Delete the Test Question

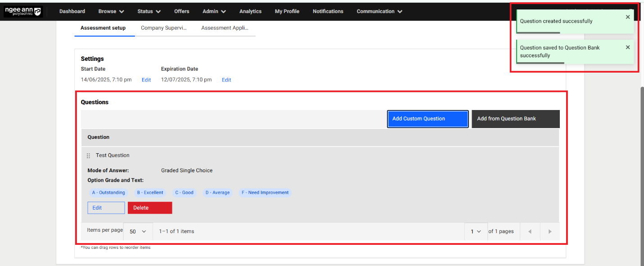tap(149, 208)
